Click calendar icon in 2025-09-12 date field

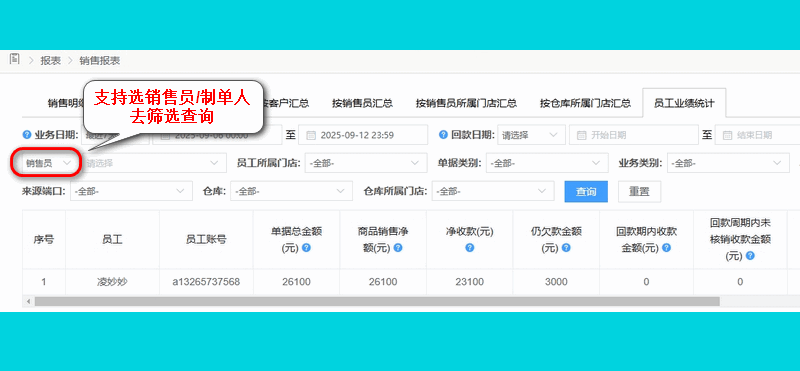pos(311,135)
